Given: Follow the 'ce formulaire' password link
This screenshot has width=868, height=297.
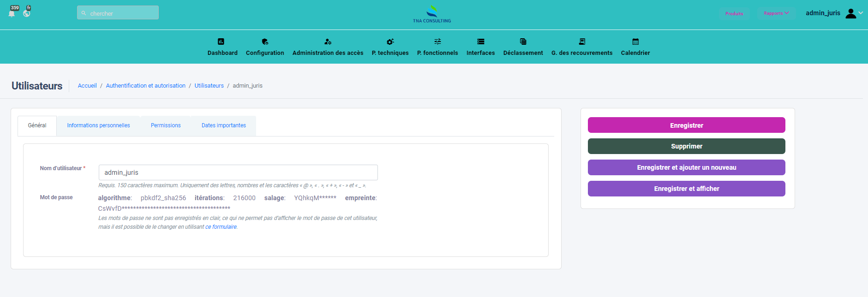Looking at the screenshot, I should 221,227.
